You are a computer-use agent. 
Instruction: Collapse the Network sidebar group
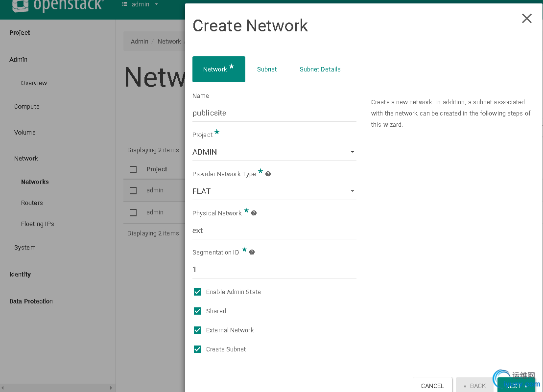coord(26,159)
